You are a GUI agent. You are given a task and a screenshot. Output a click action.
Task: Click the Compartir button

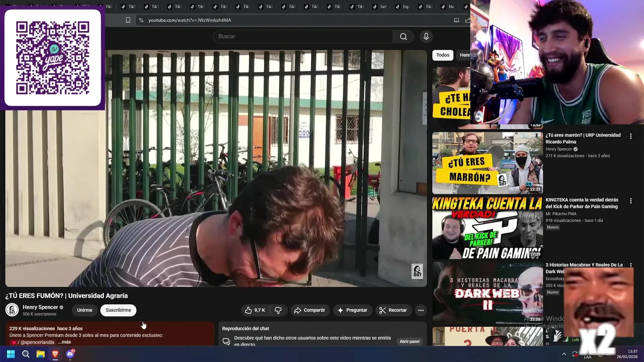tap(309, 310)
